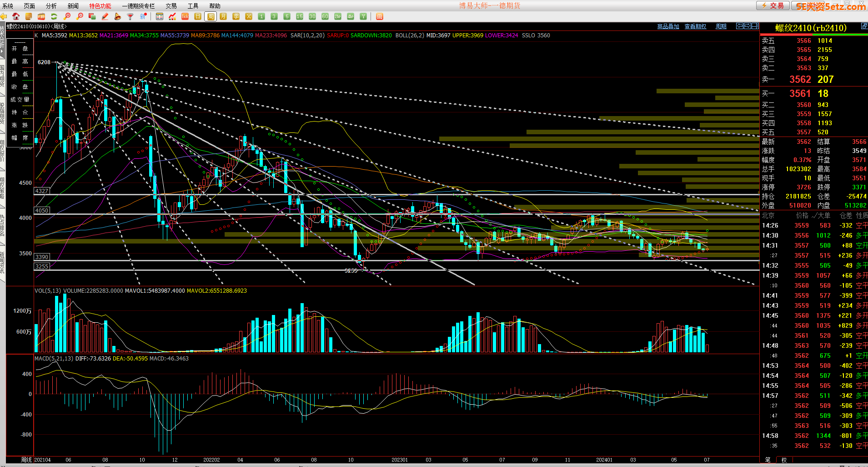The image size is (868, 467).
Task: Switch to Tick chart view
Action: pyautogui.click(x=185, y=16)
